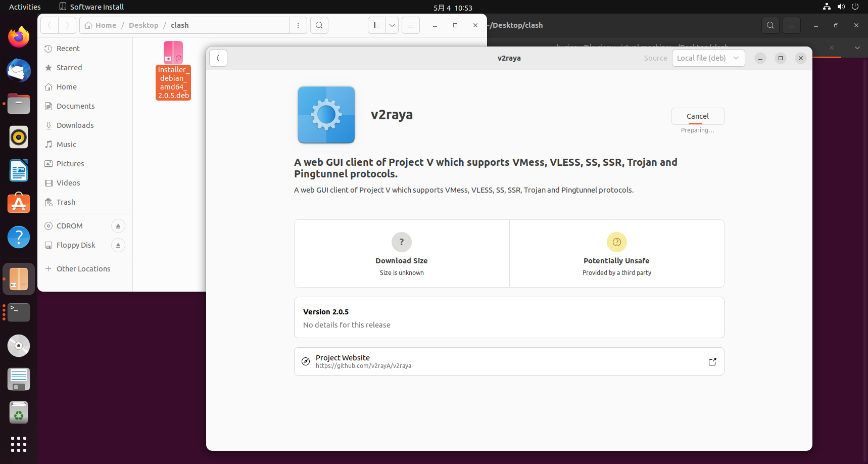The image size is (868, 464).
Task: Launch Thunderbird from the dock
Action: (x=19, y=70)
